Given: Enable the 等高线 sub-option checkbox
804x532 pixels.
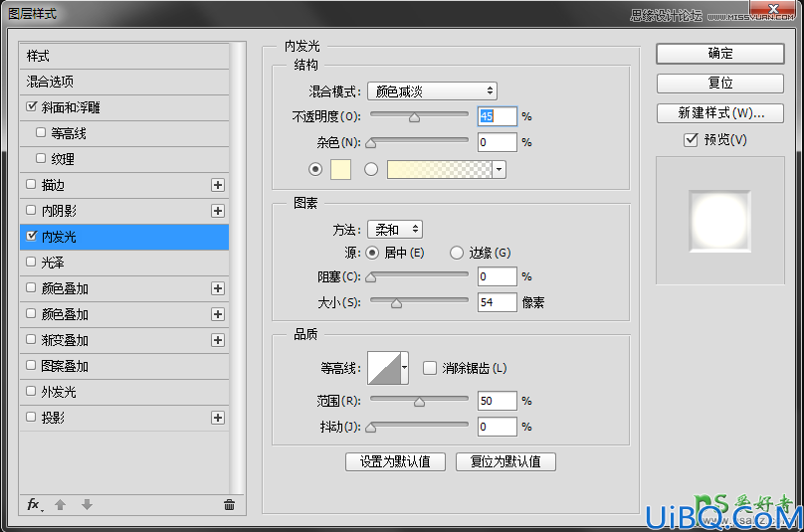Looking at the screenshot, I should (41, 132).
